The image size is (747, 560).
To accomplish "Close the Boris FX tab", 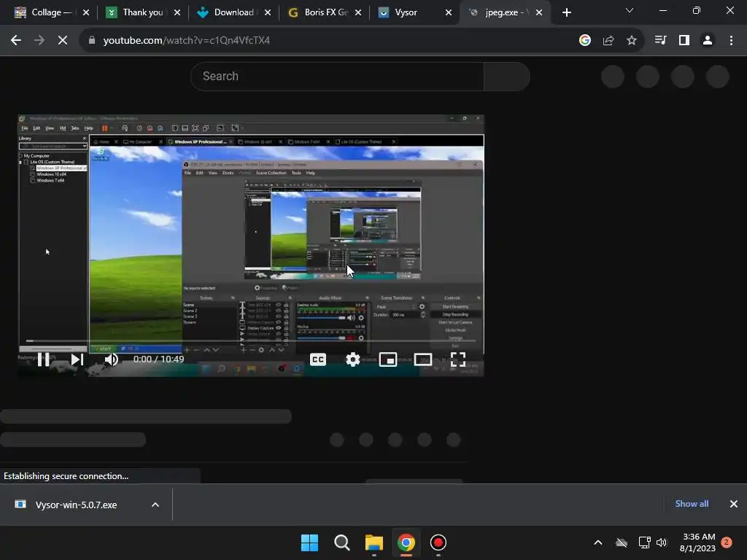I will coord(358,13).
